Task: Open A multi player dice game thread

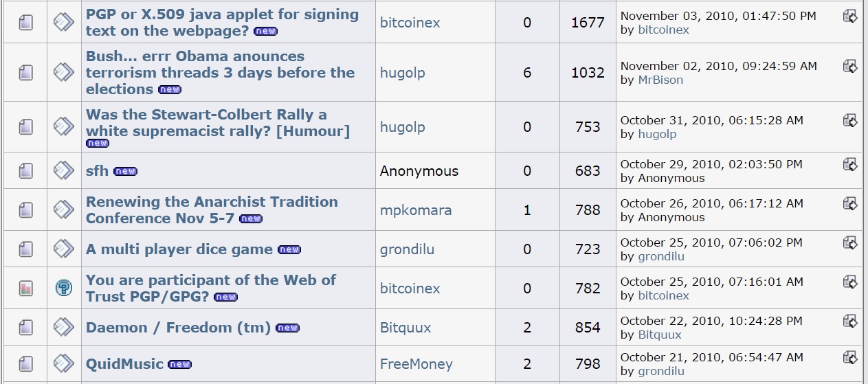Action: point(179,249)
